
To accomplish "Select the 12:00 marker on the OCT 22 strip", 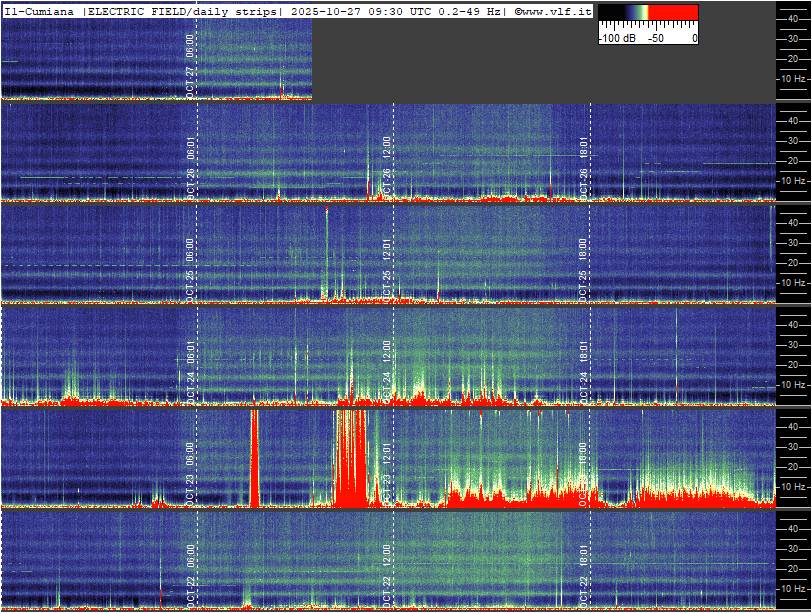I will (387, 555).
